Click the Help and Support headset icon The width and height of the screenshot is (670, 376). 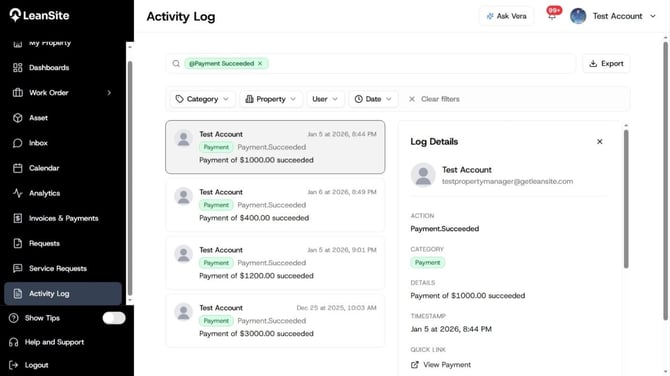pyautogui.click(x=14, y=342)
